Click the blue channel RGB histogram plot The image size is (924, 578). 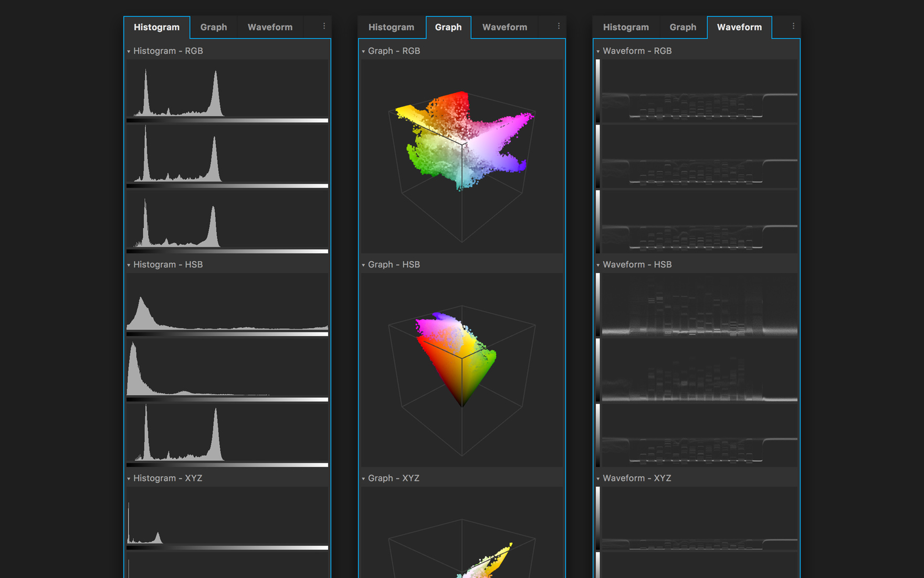click(x=227, y=219)
